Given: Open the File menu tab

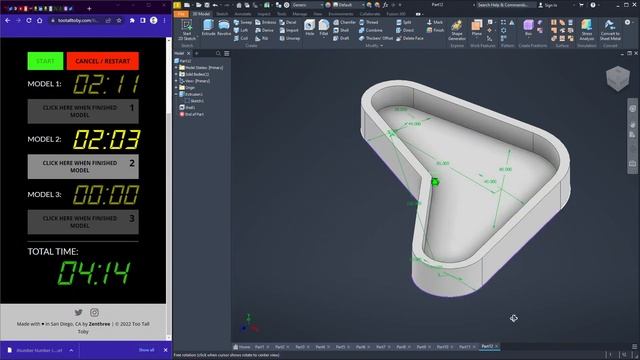Looking at the screenshot, I should (181, 14).
